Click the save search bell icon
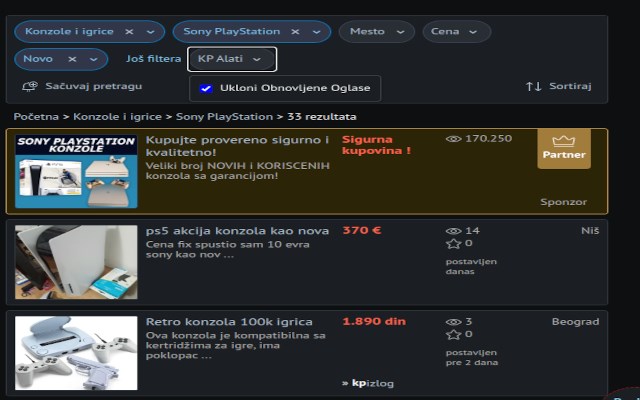 pos(30,86)
